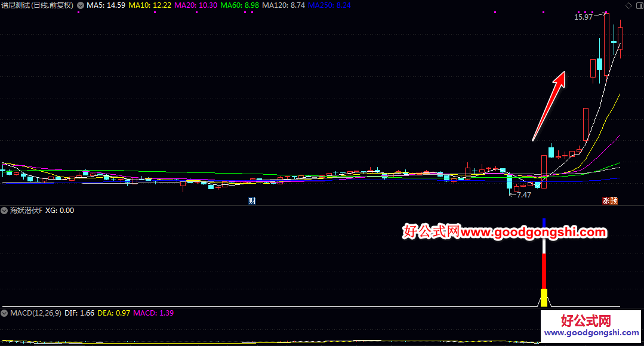Screen dimensions: 644x346
Task: Select the MA60: 8.98 label
Action: 240,5
